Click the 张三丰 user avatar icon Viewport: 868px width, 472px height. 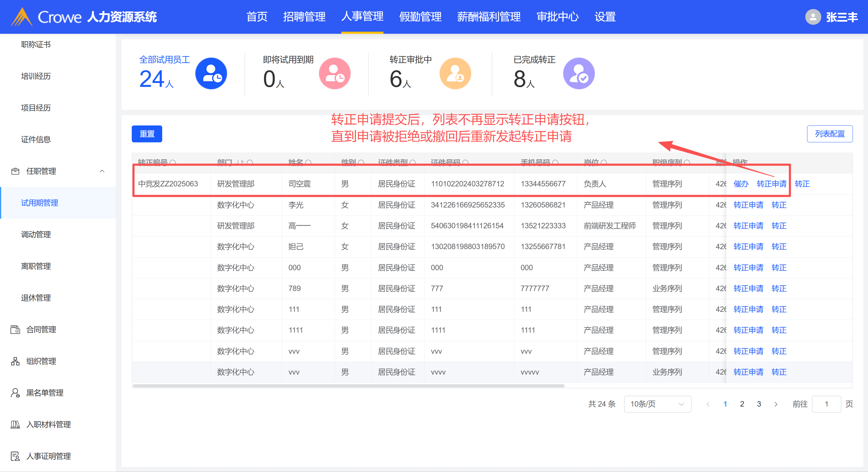[x=813, y=17]
